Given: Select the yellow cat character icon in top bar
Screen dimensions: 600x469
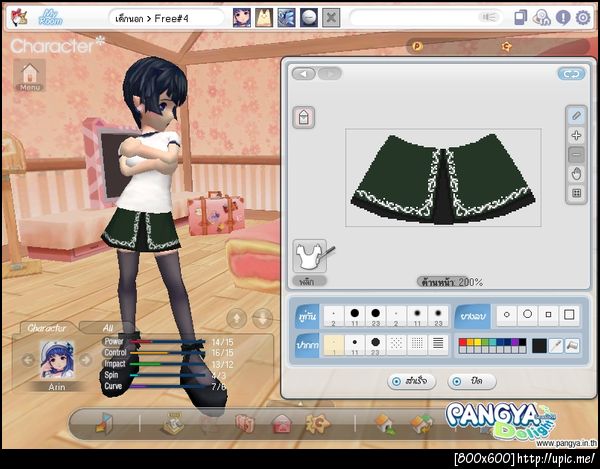Looking at the screenshot, I should (x=264, y=17).
